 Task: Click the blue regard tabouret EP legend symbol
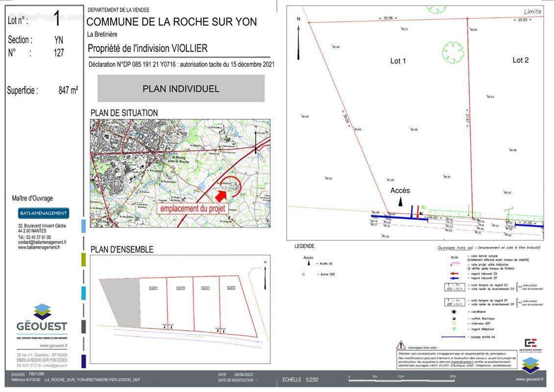click(x=454, y=278)
